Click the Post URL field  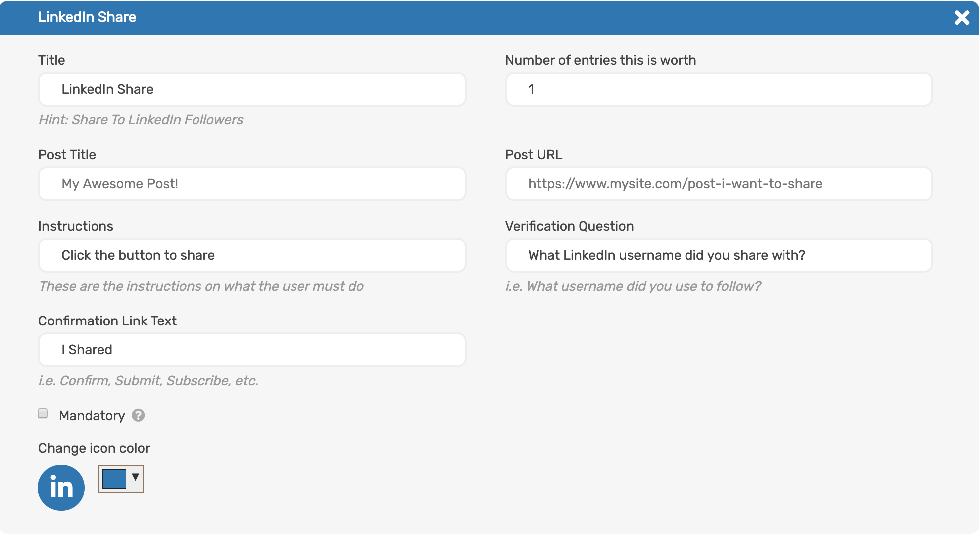click(x=718, y=183)
